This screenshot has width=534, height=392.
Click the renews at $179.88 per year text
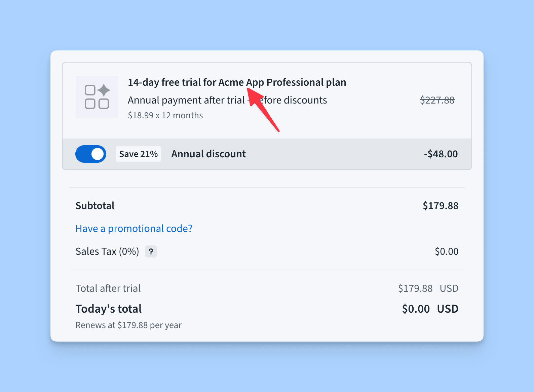tap(128, 325)
